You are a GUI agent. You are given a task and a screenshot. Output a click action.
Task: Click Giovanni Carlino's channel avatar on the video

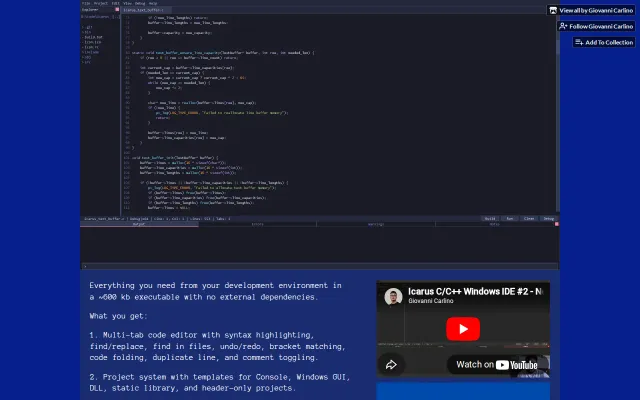pos(393,296)
